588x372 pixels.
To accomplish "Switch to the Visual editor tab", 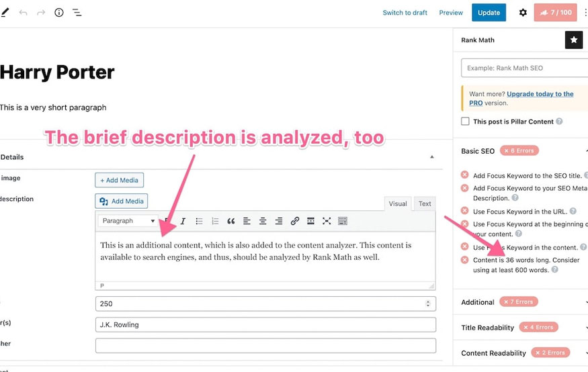I will pyautogui.click(x=398, y=203).
